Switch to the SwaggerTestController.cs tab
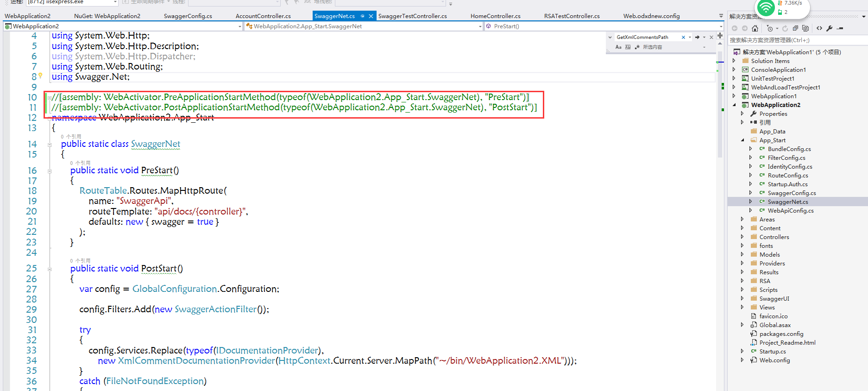868x391 pixels. coord(412,16)
